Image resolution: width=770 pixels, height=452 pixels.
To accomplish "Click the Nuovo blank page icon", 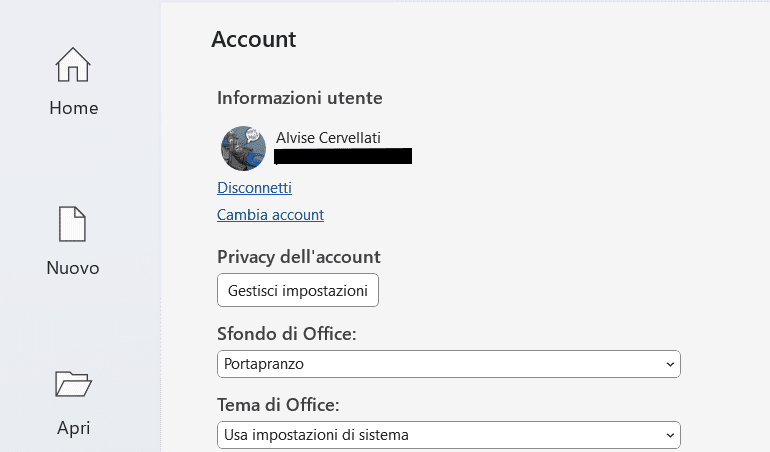I will click(73, 225).
